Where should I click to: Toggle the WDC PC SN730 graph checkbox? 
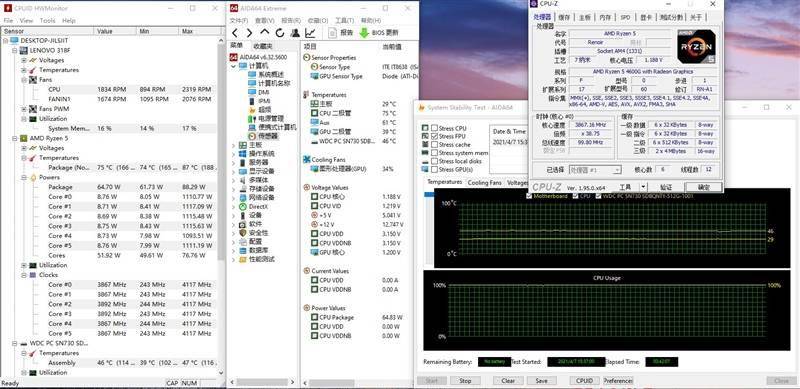pos(598,196)
